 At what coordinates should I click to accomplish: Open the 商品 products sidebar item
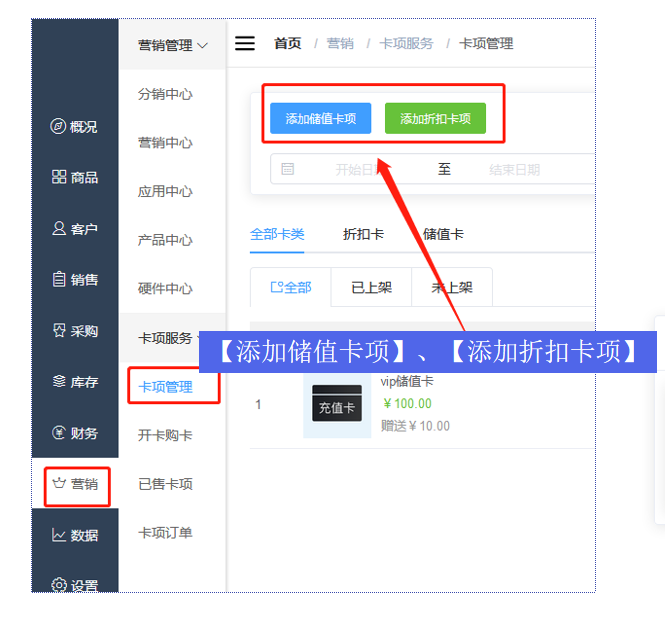point(74,177)
